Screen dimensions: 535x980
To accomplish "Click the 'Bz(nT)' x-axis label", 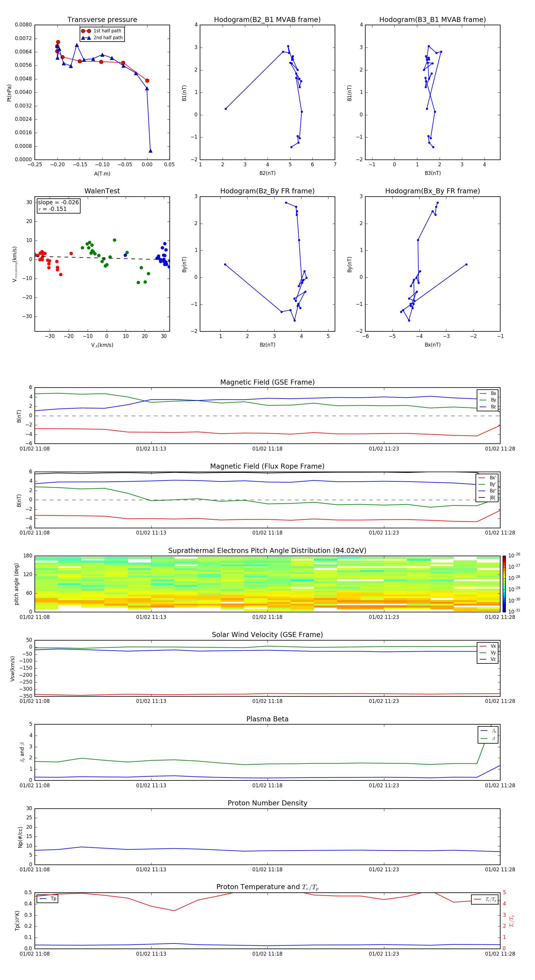I will tap(267, 345).
